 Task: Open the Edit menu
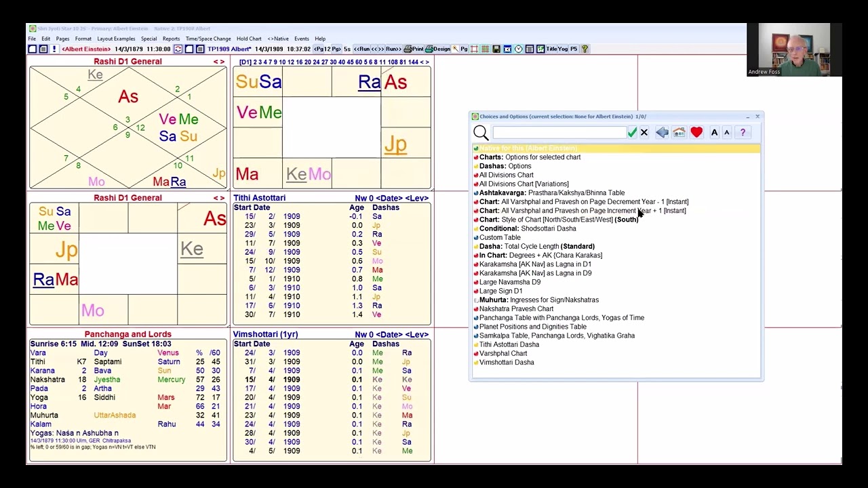tap(45, 39)
